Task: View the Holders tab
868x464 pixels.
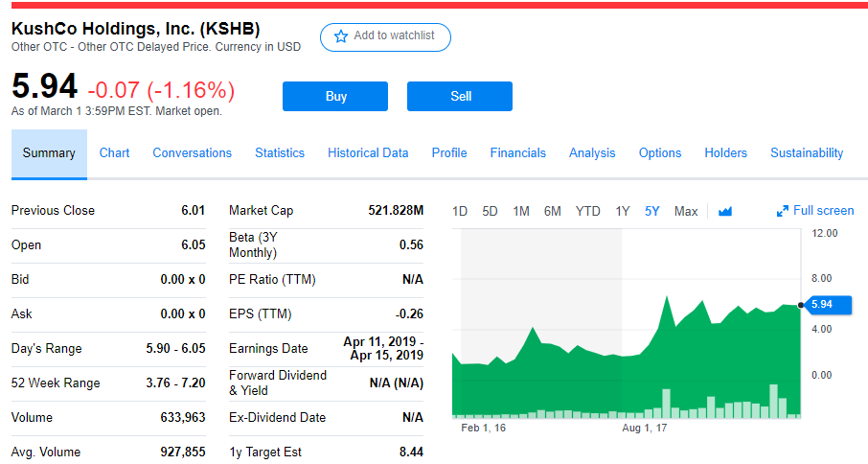Action: [x=726, y=153]
